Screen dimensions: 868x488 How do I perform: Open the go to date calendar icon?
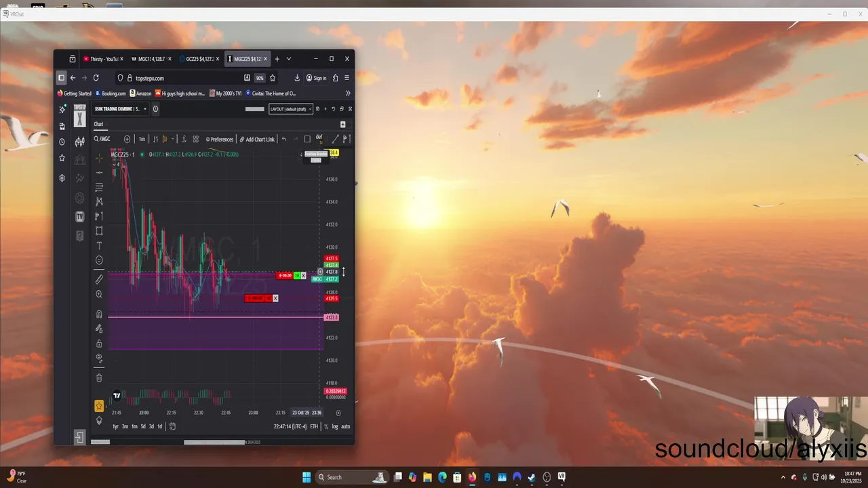tap(172, 426)
